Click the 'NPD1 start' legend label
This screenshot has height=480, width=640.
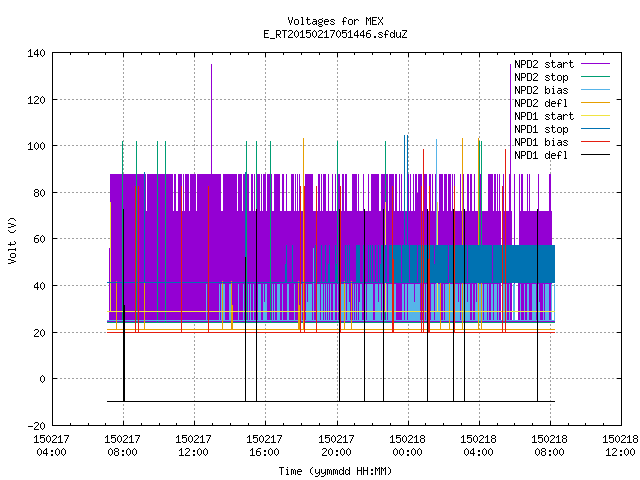pos(544,116)
